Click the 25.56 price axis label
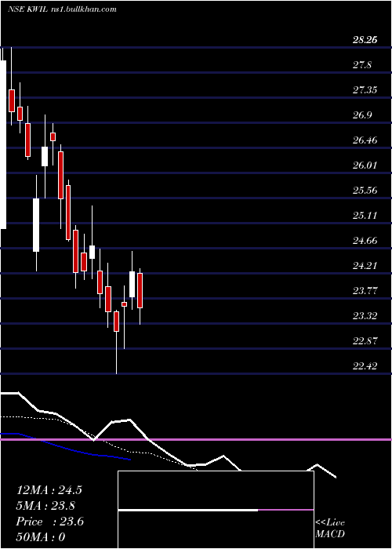The image size is (392, 549). pos(365,191)
